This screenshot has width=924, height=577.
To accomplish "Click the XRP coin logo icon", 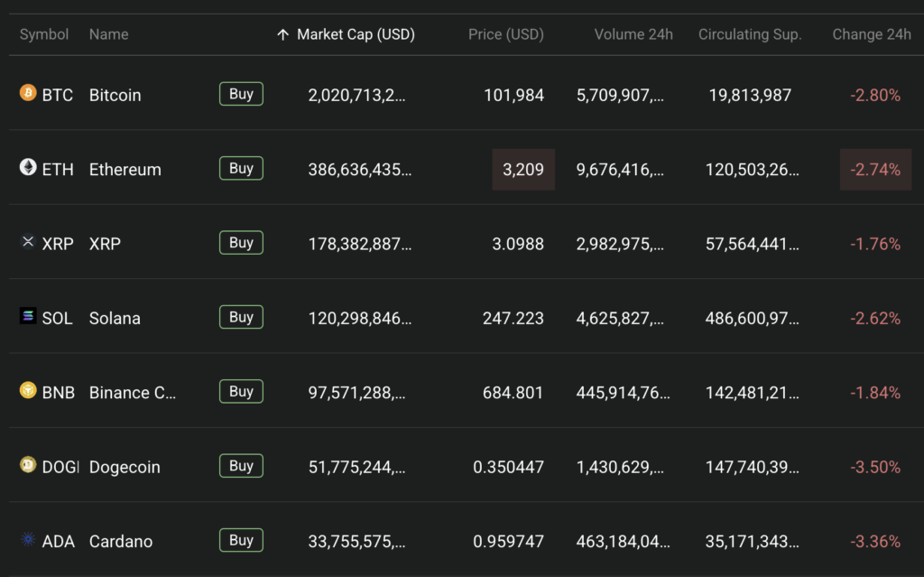I will click(x=28, y=241).
